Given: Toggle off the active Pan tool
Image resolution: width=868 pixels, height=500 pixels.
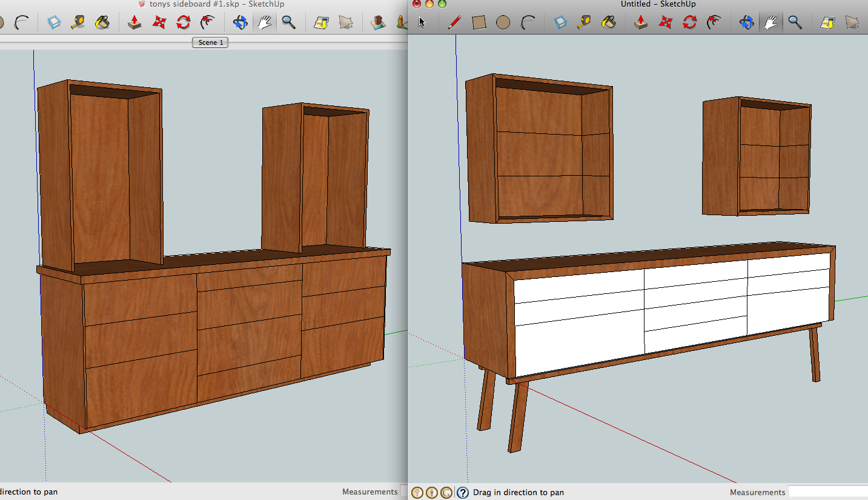Looking at the screenshot, I should point(771,22).
